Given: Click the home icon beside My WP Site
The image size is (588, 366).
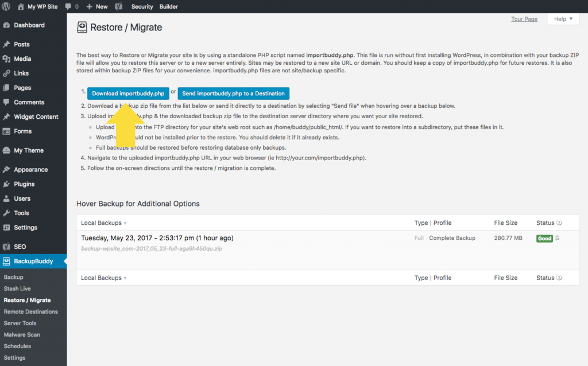Looking at the screenshot, I should point(21,6).
